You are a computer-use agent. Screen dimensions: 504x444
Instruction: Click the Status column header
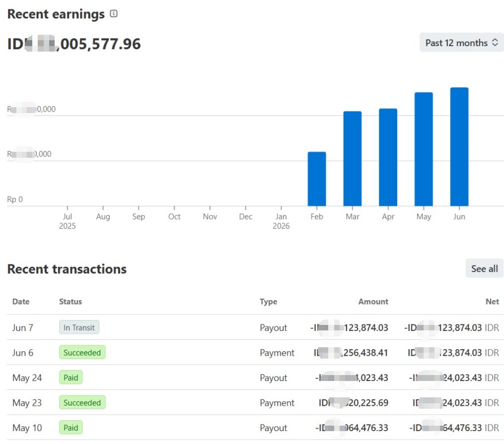pos(71,302)
